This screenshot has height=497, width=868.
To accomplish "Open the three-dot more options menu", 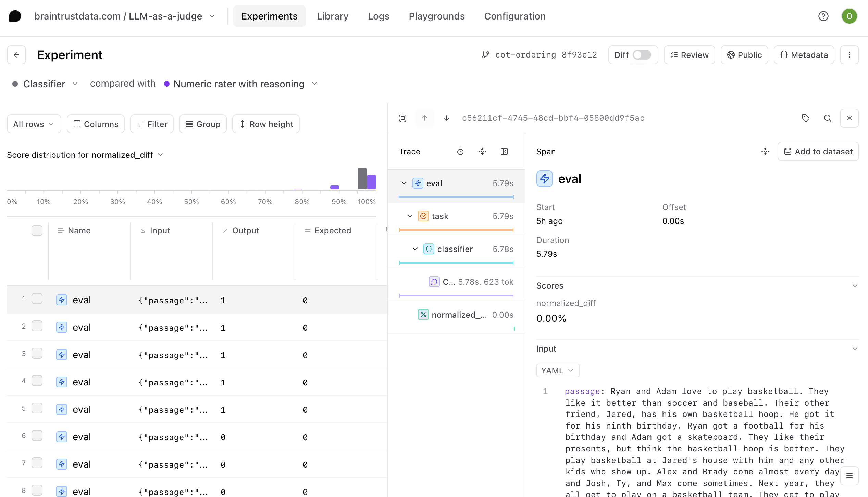I will coord(849,55).
